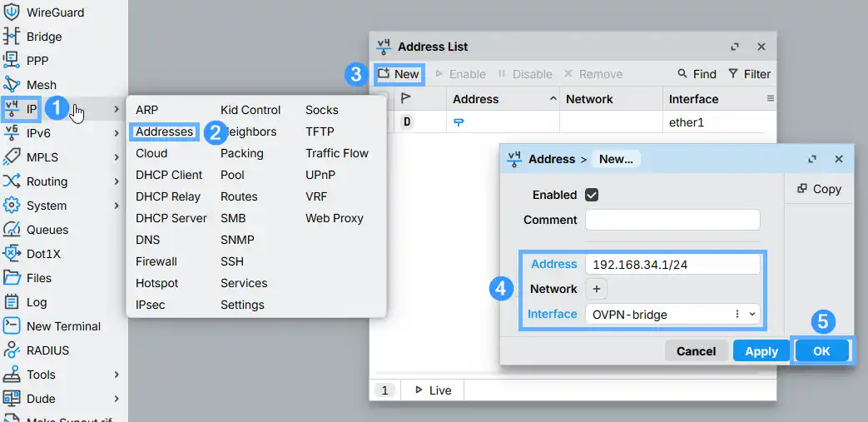Open the Interface dropdown chevron

pyautogui.click(x=751, y=314)
